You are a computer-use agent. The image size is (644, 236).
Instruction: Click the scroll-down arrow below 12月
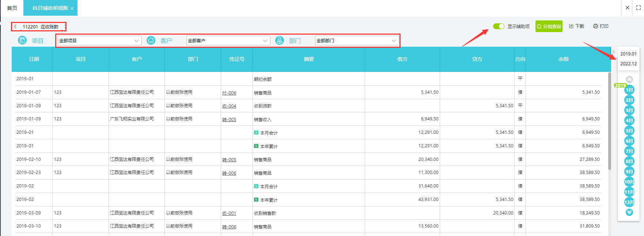tap(629, 212)
